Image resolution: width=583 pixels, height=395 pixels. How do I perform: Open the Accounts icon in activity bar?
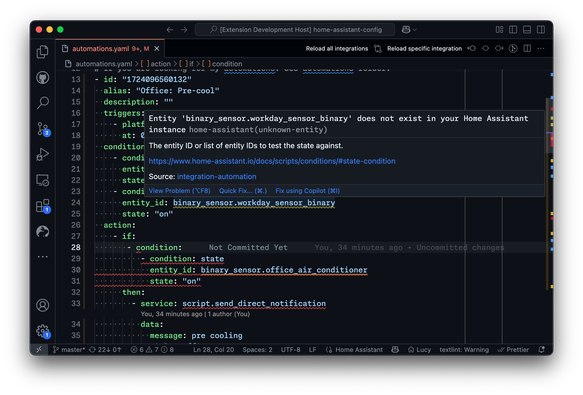tap(43, 305)
